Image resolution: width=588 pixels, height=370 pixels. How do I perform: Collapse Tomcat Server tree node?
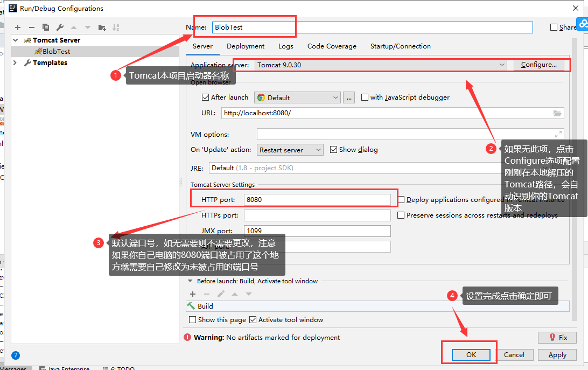tap(16, 40)
